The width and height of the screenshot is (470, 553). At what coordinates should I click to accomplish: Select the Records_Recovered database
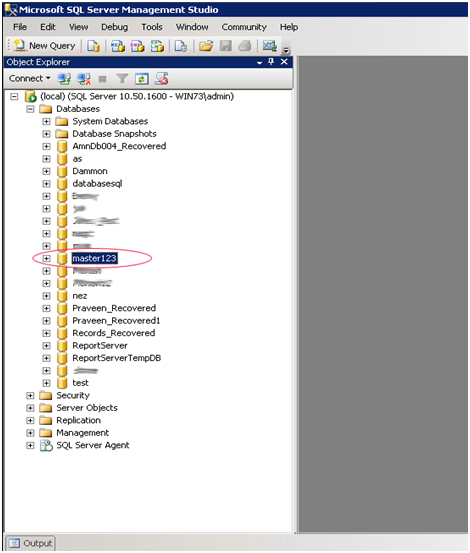click(x=114, y=333)
